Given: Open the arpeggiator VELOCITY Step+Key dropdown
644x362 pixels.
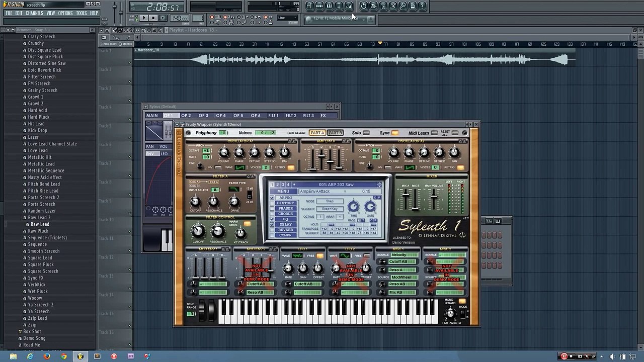Looking at the screenshot, I should click(x=330, y=209).
